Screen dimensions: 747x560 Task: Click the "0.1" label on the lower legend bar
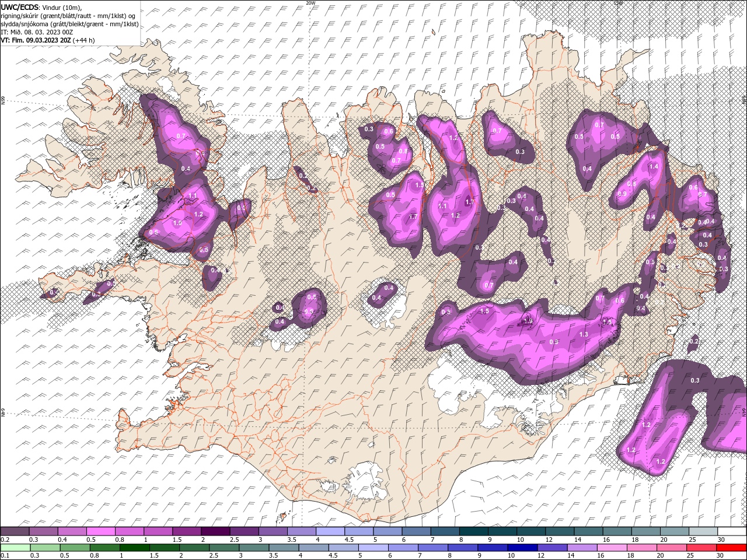4,556
